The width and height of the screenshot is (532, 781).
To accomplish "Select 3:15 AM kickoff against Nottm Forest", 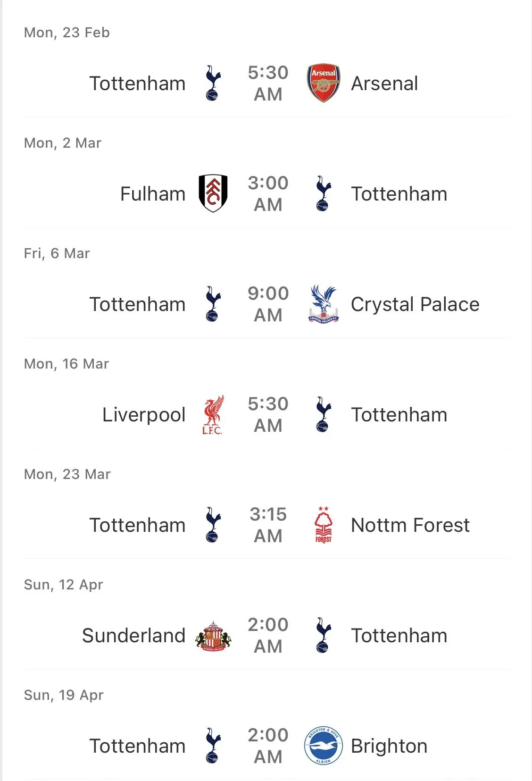I will 268,525.
